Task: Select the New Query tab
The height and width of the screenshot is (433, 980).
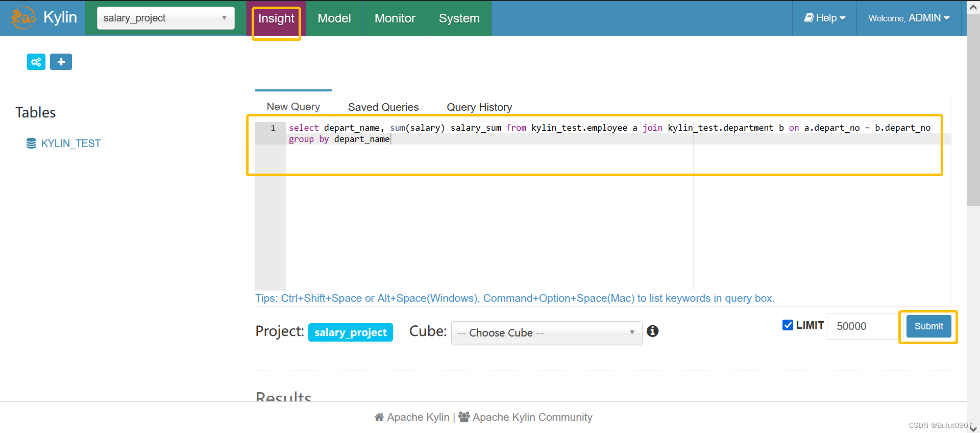Action: [293, 106]
